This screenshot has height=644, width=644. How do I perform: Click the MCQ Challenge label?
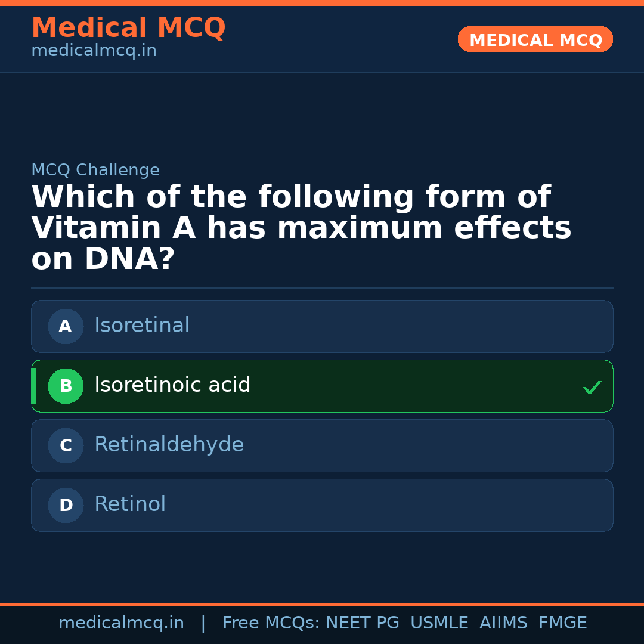click(95, 171)
